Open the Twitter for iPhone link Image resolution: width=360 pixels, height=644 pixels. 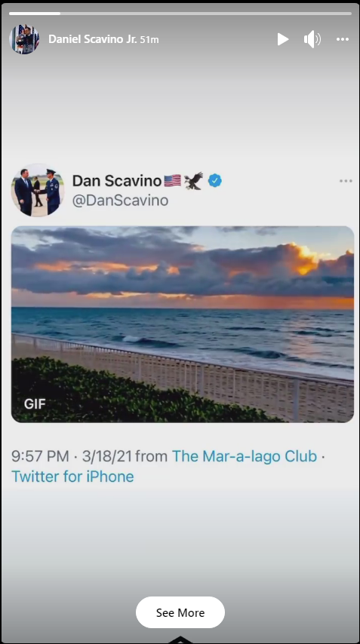click(x=72, y=477)
